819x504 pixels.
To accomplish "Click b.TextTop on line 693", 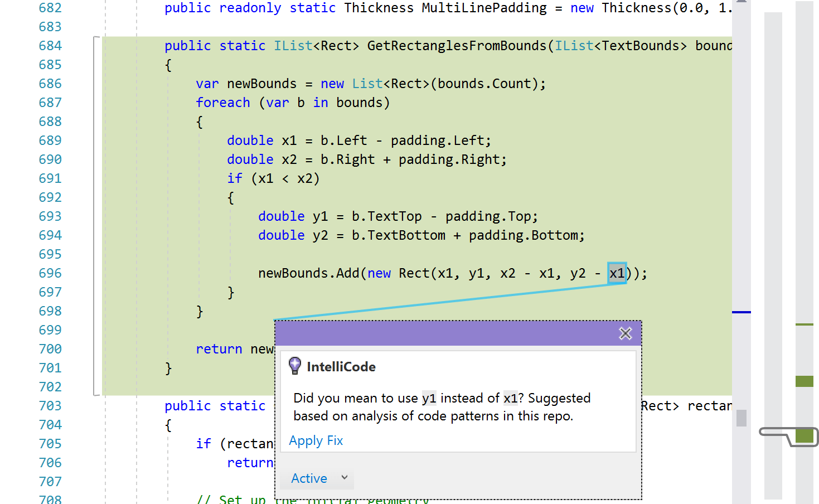I will pos(387,216).
